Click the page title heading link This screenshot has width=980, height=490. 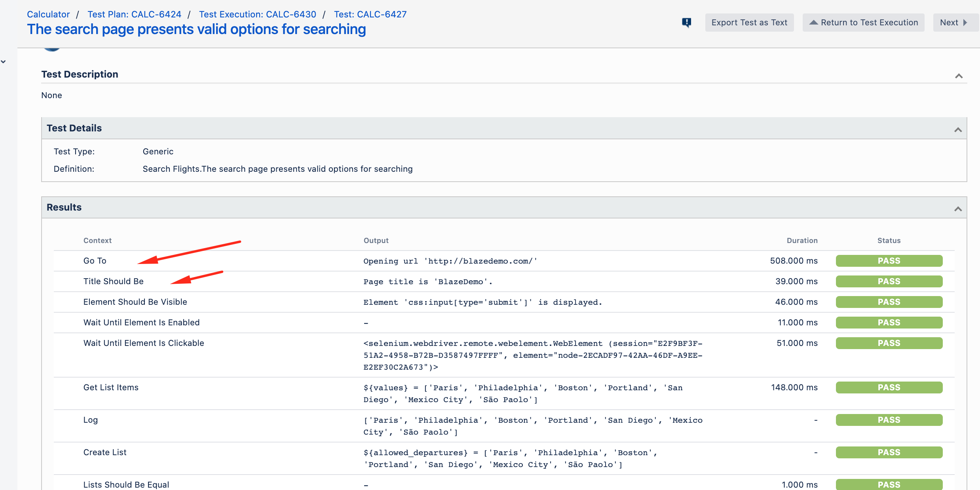pyautogui.click(x=196, y=30)
